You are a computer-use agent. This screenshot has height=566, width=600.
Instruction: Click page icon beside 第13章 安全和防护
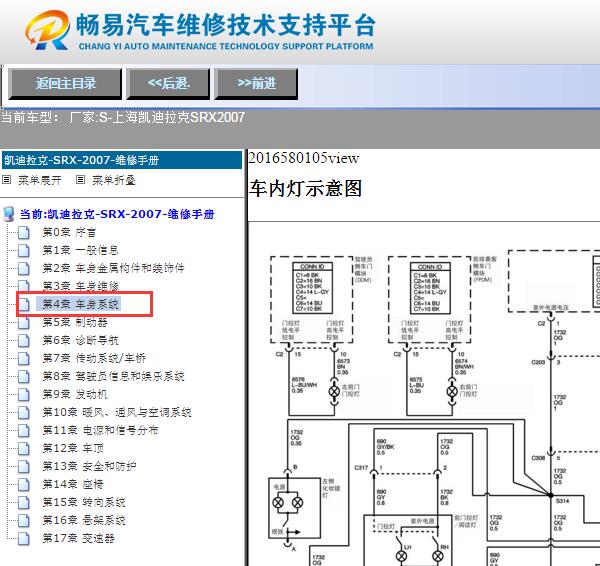point(24,466)
